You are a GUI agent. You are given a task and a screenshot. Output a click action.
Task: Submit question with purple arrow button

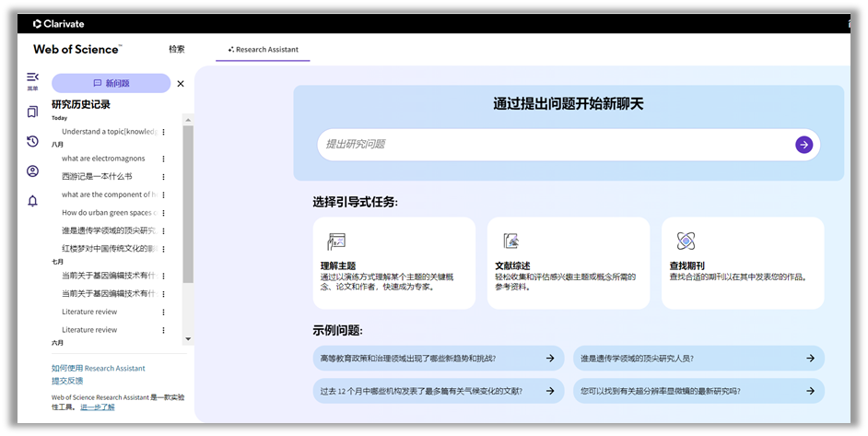pos(803,144)
